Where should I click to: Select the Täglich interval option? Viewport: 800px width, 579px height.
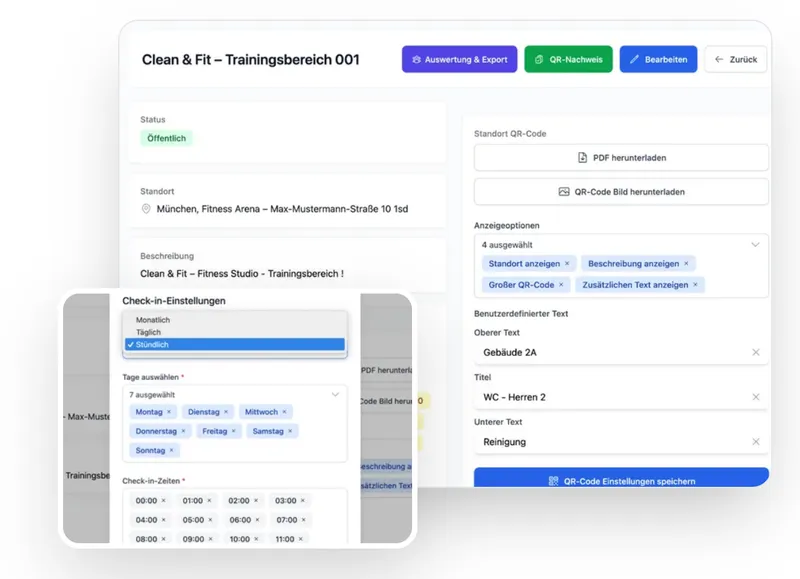coord(148,332)
